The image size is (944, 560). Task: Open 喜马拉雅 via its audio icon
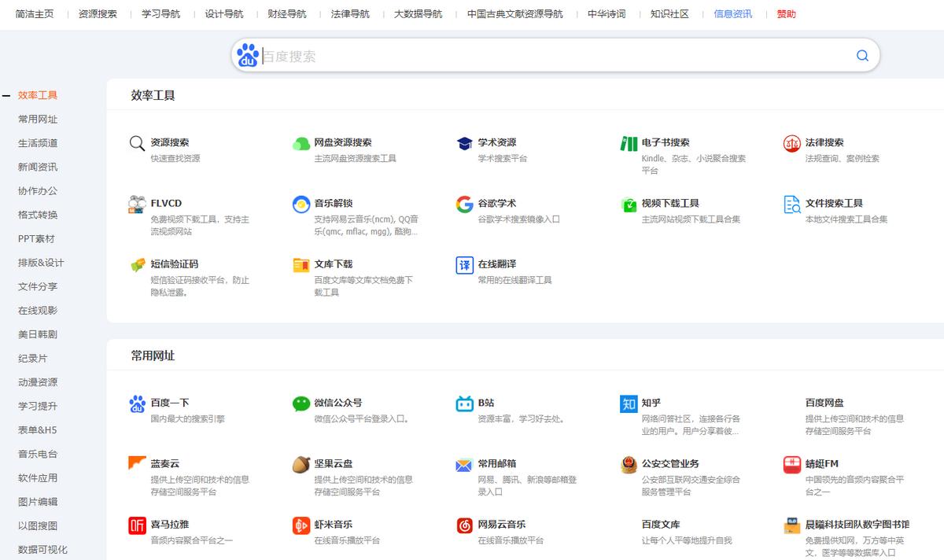(138, 525)
